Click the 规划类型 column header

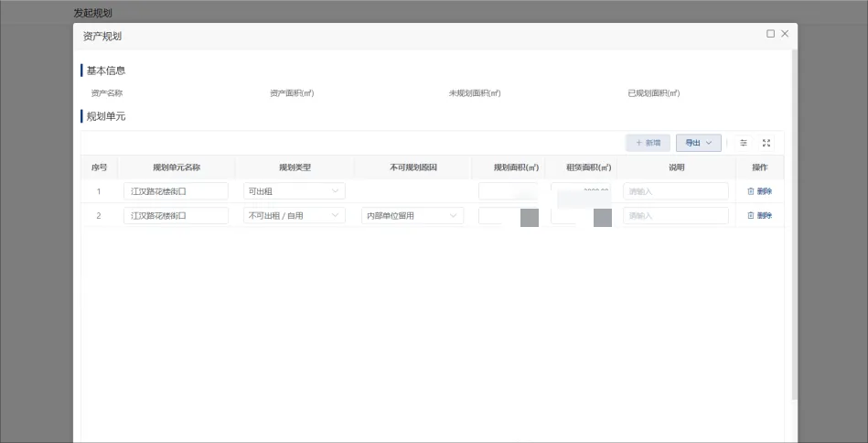(295, 167)
